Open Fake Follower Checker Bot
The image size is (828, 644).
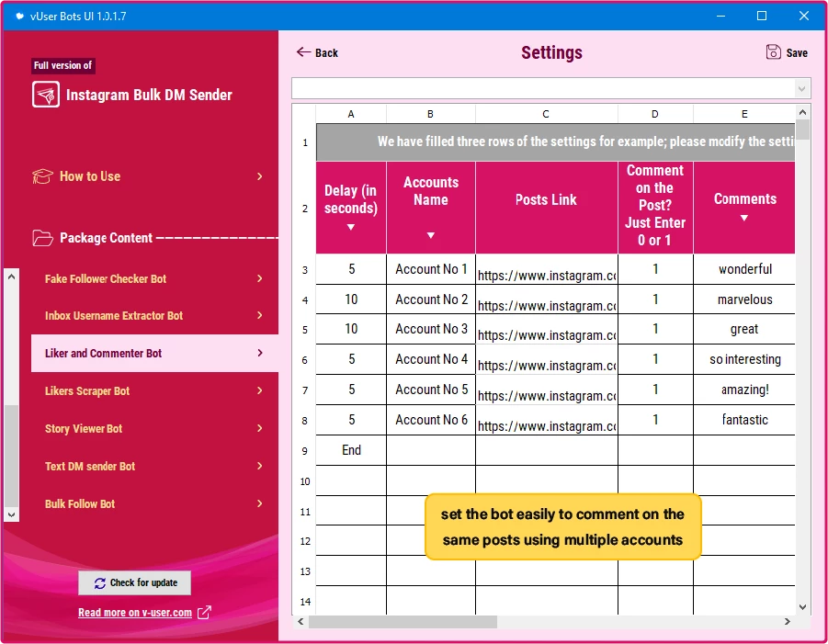(x=154, y=278)
